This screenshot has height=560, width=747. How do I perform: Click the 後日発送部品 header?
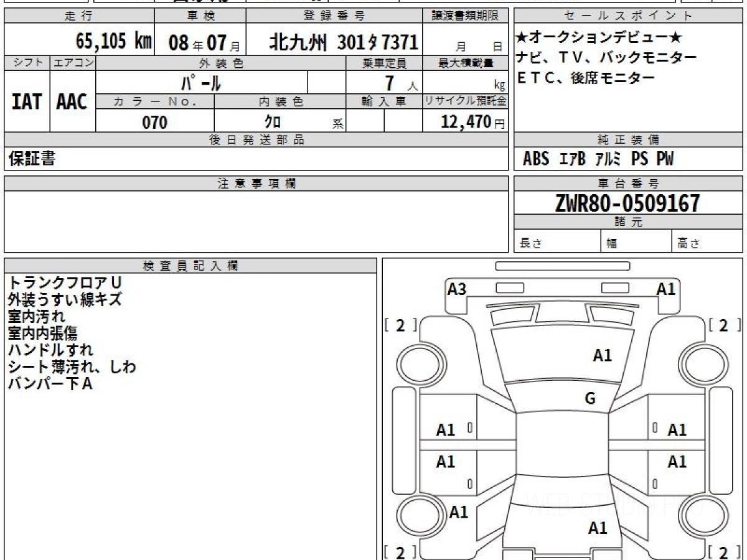[x=256, y=140]
